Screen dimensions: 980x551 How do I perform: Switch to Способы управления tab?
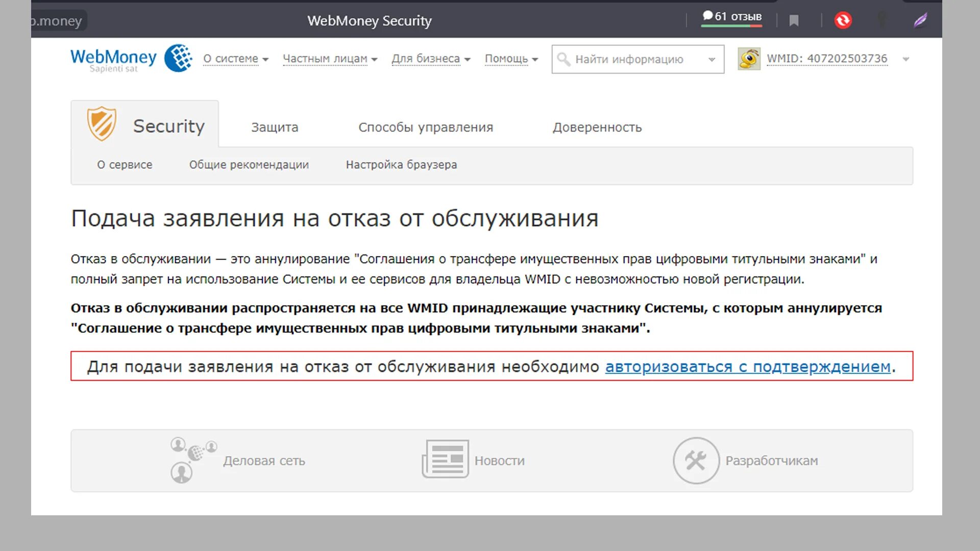coord(426,127)
